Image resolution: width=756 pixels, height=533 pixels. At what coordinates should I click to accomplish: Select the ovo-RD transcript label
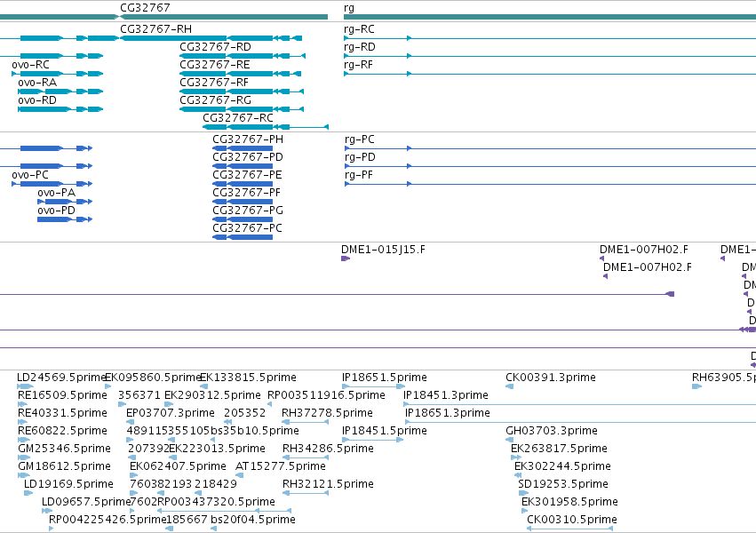37,100
